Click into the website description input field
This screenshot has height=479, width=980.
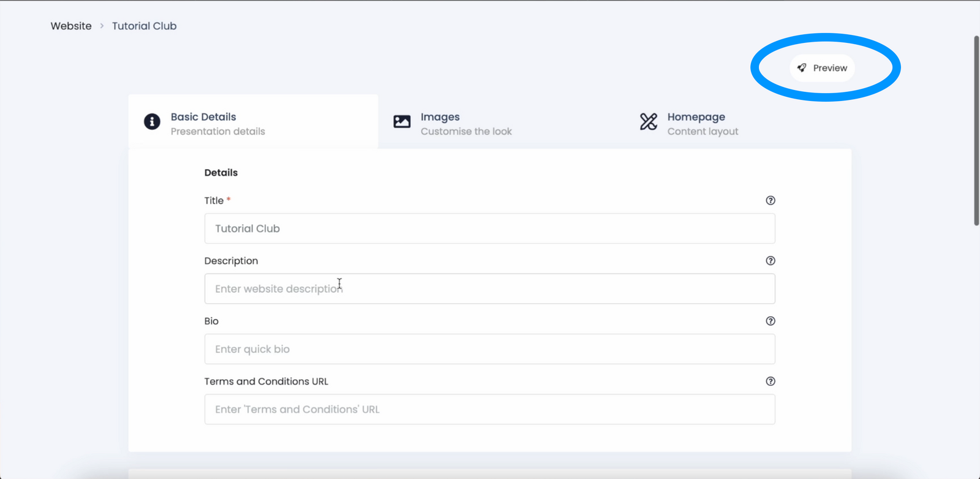pyautogui.click(x=489, y=289)
